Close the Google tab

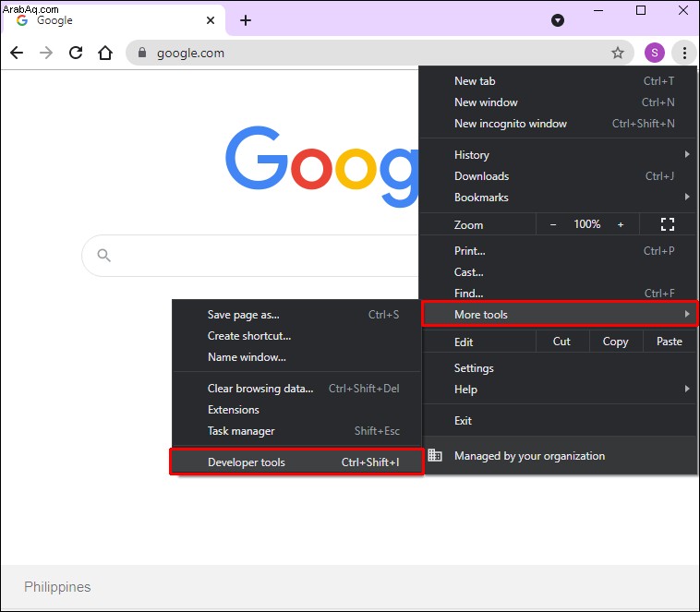[x=211, y=20]
